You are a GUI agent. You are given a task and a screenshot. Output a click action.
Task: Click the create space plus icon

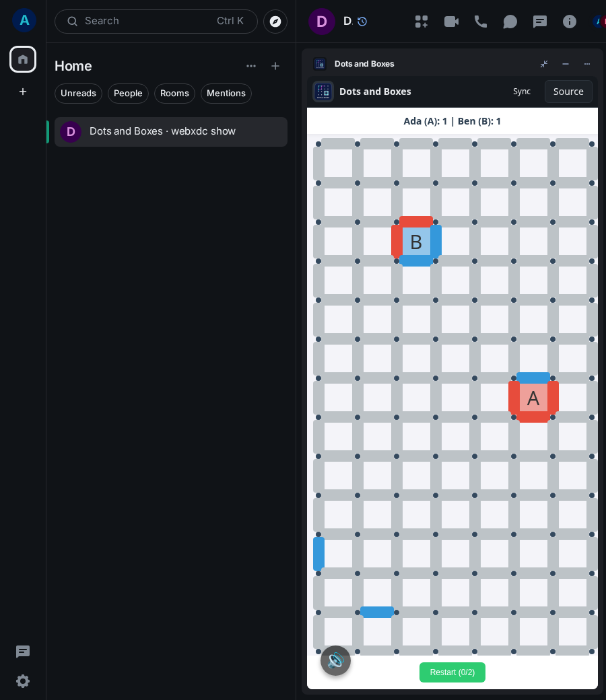pyautogui.click(x=23, y=92)
